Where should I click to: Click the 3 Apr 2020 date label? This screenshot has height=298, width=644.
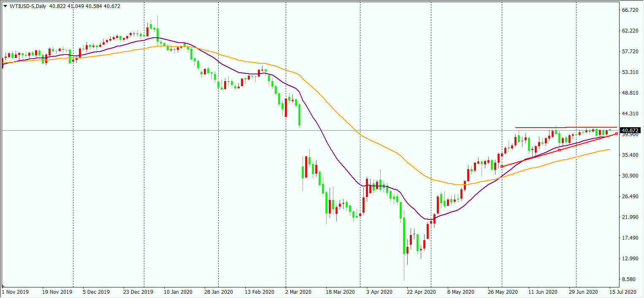(379, 292)
